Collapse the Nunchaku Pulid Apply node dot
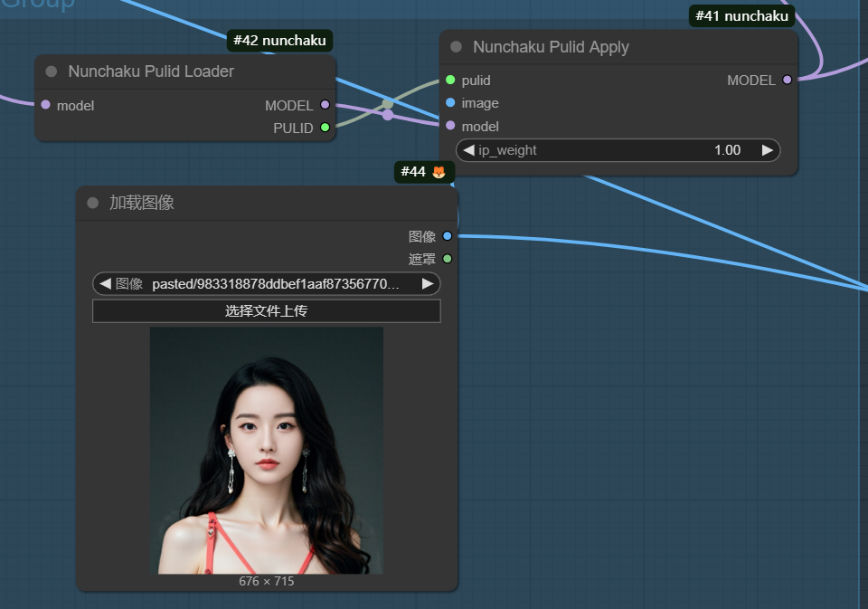The width and height of the screenshot is (868, 609). pyautogui.click(x=456, y=47)
